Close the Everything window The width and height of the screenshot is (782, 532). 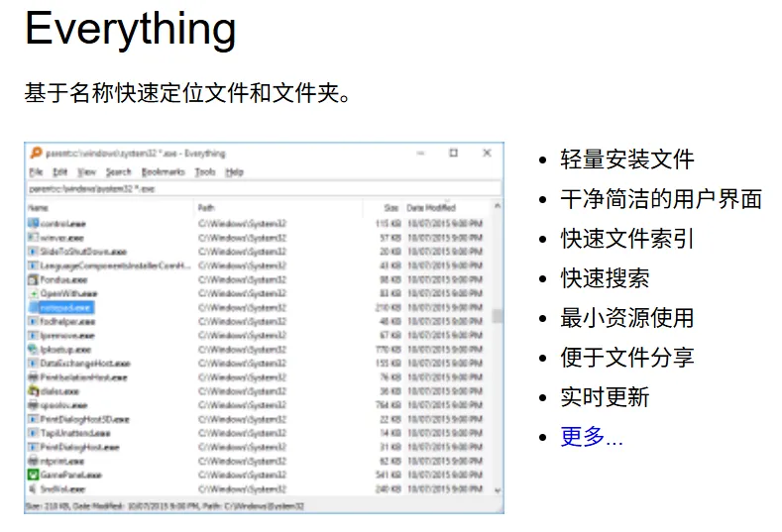(488, 154)
